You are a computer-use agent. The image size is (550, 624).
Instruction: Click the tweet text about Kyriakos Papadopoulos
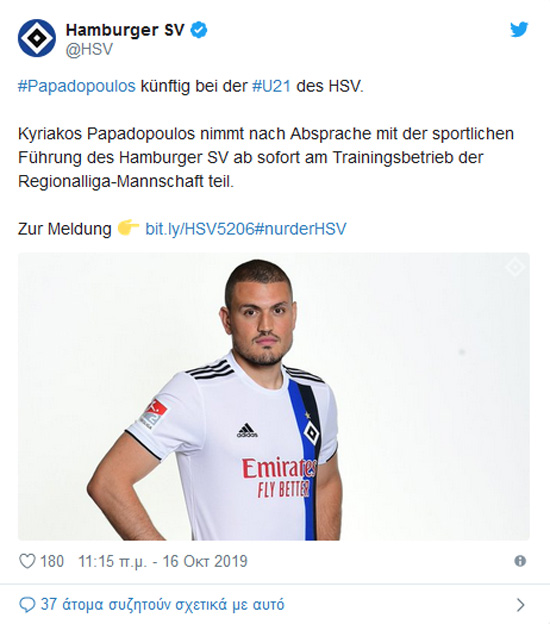click(266, 158)
